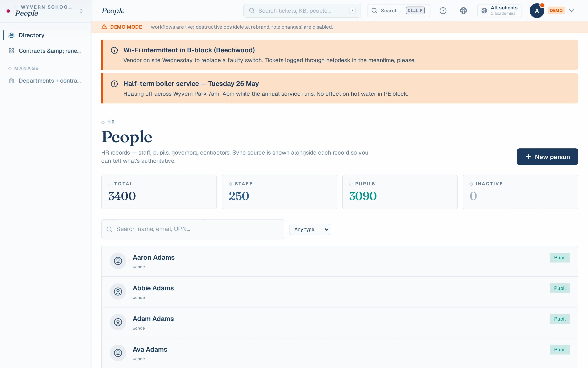This screenshot has height=368, width=588.
Task: Click the Contracts grid icon in sidebar
Action: point(11,51)
